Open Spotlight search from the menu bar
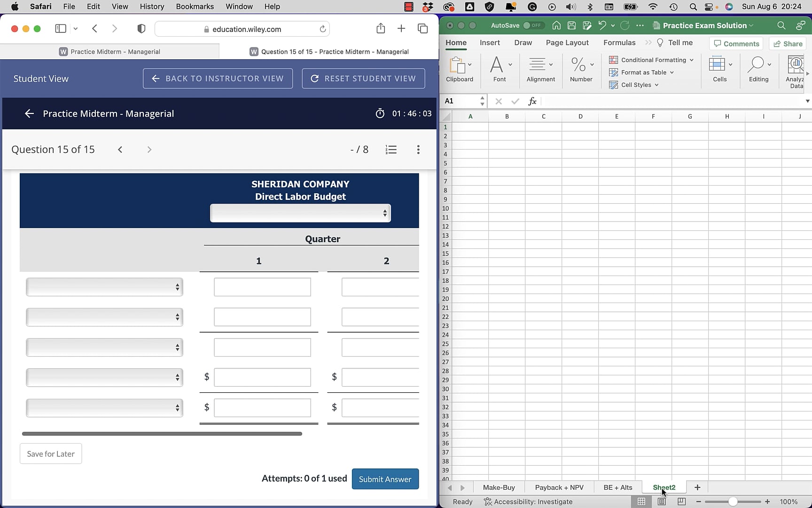This screenshot has height=508, width=812. (x=693, y=7)
